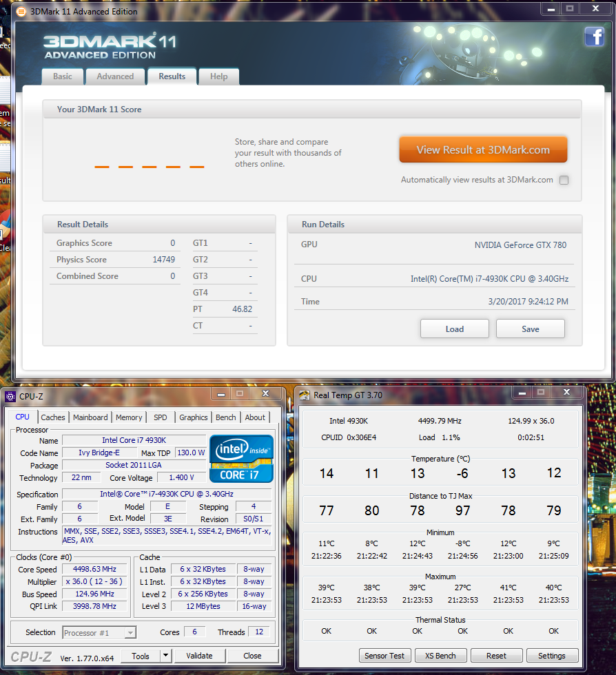Image resolution: width=616 pixels, height=675 pixels.
Task: Click the Multiplier field x 36.0 ( 12 - 36 )
Action: pos(94,581)
